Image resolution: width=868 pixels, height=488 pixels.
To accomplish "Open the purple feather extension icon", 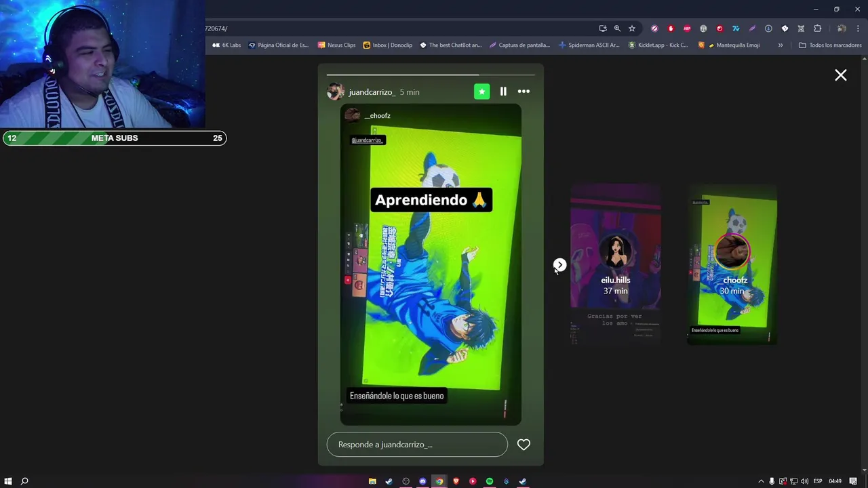I will click(x=752, y=28).
